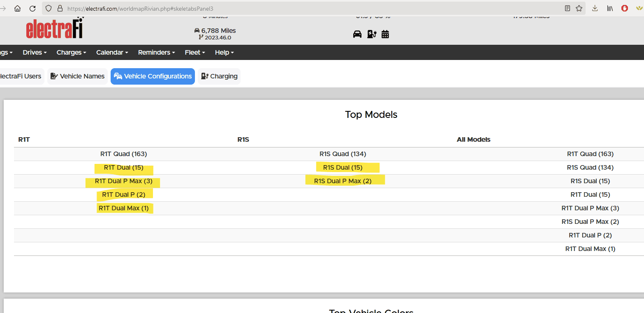The image size is (644, 313).
Task: Click the R1S column header
Action: pos(243,140)
